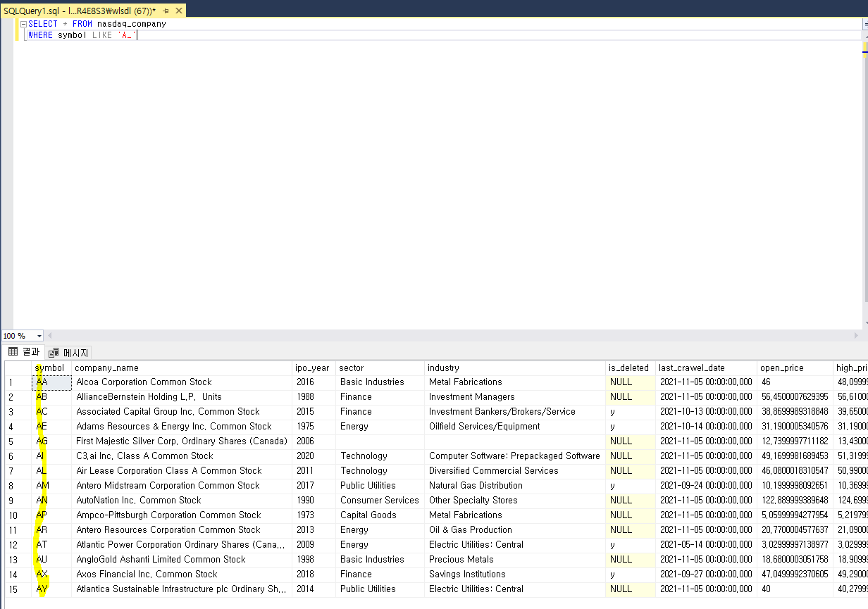The image size is (868, 609).
Task: Select the Associated Capital Group Inc. cell
Action: [182, 412]
